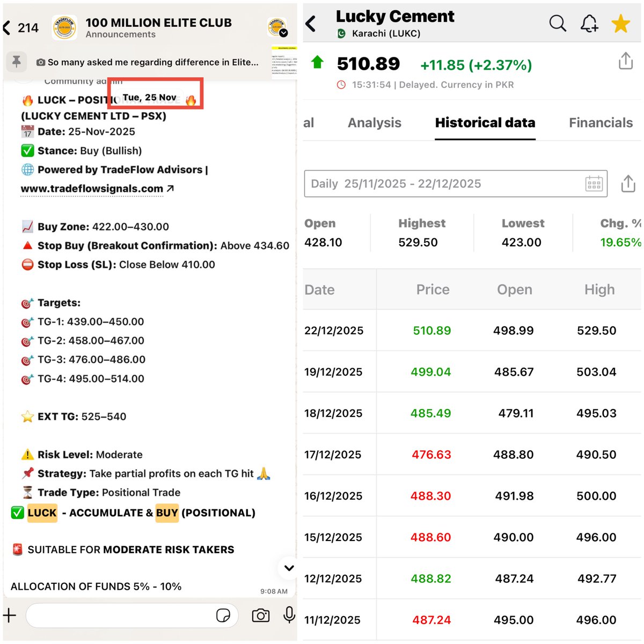This screenshot has width=644, height=644.
Task: Tap the Buy Zone 422.00–430.00 line
Action: point(96,227)
